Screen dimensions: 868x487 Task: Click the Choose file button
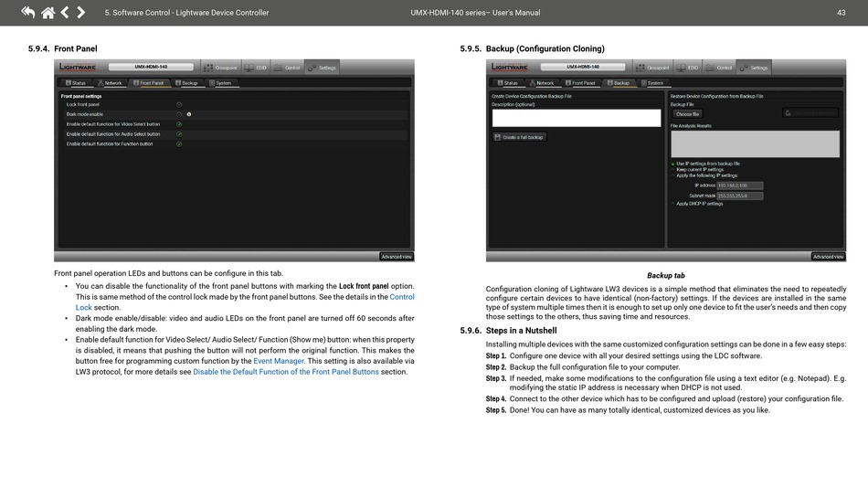pyautogui.click(x=687, y=114)
